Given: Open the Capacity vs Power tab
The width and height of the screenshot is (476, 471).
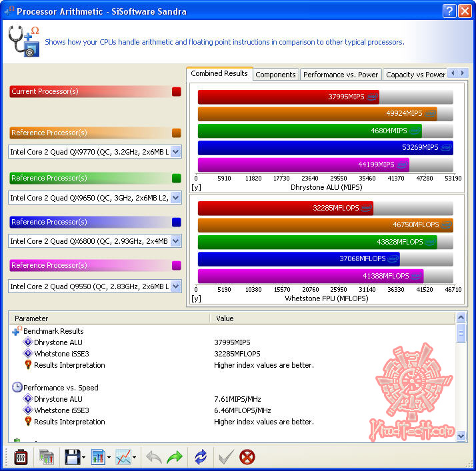Looking at the screenshot, I should point(415,75).
